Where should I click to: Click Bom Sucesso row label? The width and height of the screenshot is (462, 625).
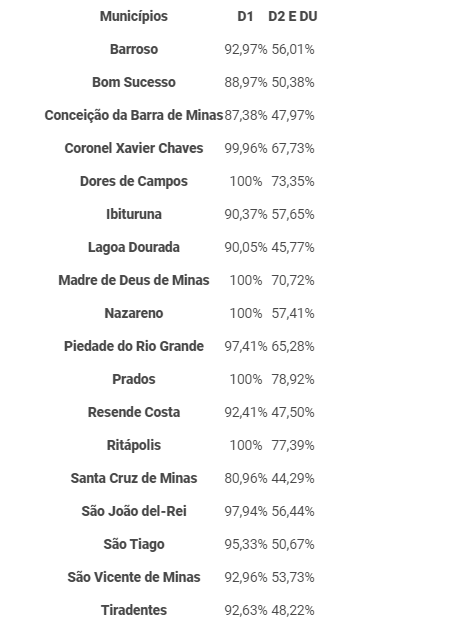pos(134,82)
